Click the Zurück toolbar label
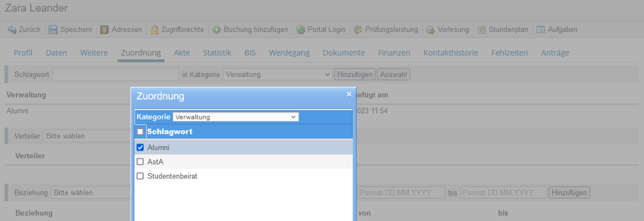The height and width of the screenshot is (221, 644). (30, 30)
